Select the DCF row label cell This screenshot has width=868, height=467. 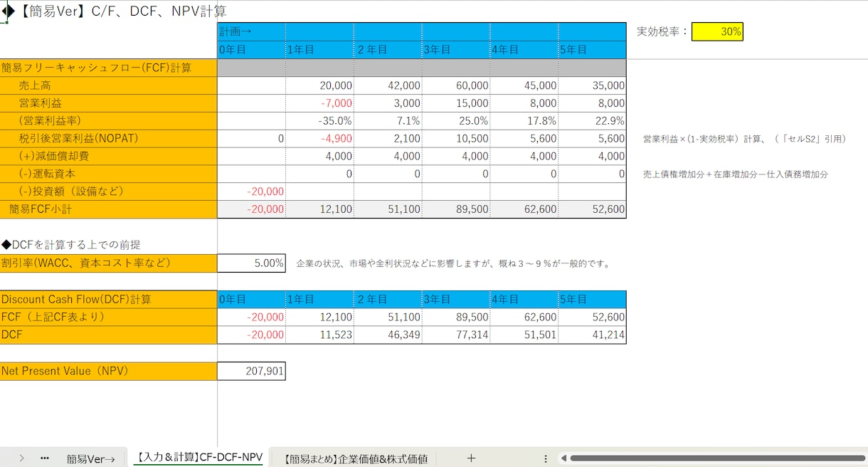pyautogui.click(x=108, y=335)
